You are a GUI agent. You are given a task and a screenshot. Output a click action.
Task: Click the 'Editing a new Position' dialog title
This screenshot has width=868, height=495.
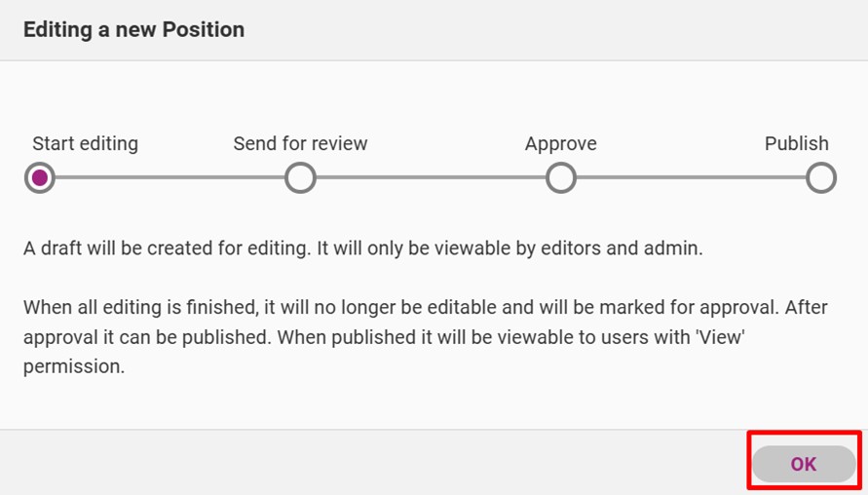click(134, 29)
